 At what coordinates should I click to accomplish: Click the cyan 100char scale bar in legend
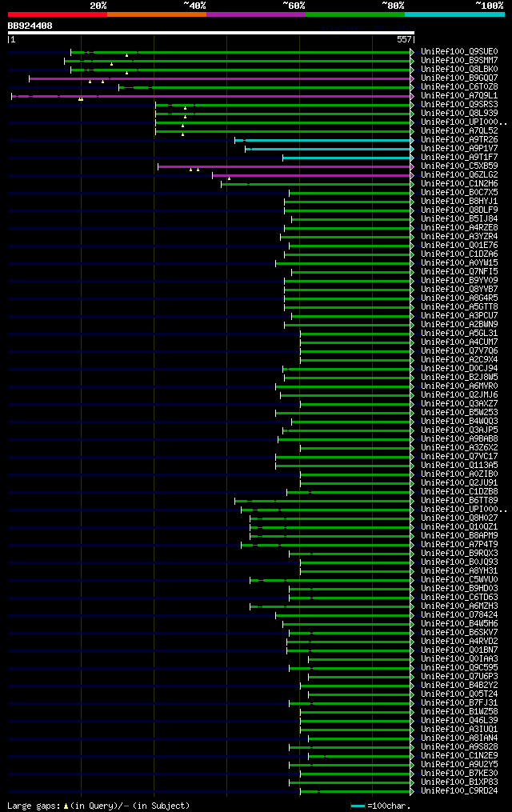click(358, 806)
